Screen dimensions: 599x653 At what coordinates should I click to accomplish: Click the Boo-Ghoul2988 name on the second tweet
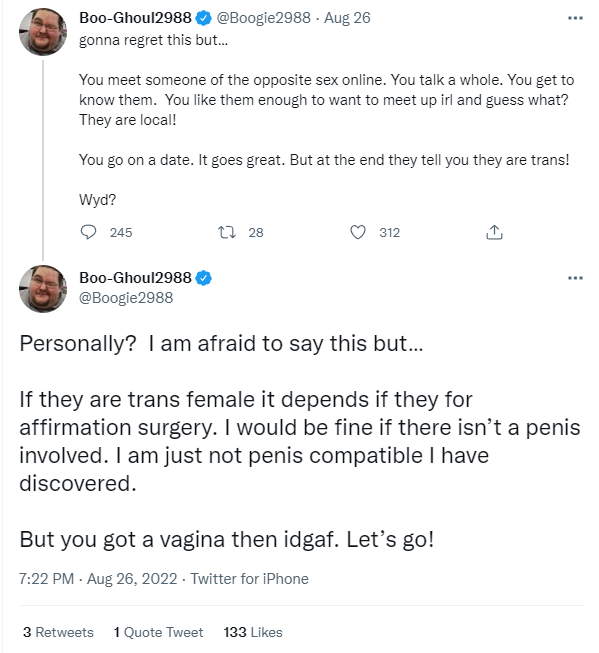point(135,278)
